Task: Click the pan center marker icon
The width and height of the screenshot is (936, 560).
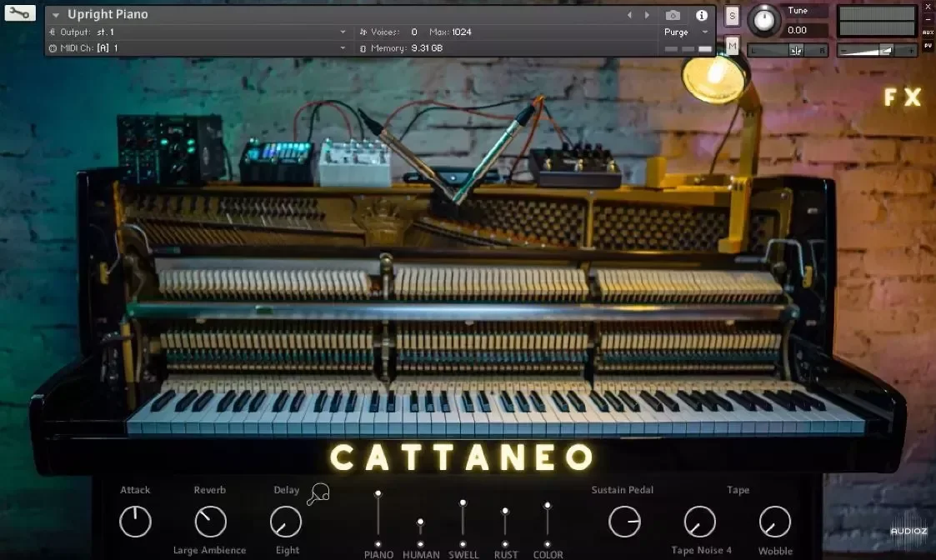Action: (796, 51)
